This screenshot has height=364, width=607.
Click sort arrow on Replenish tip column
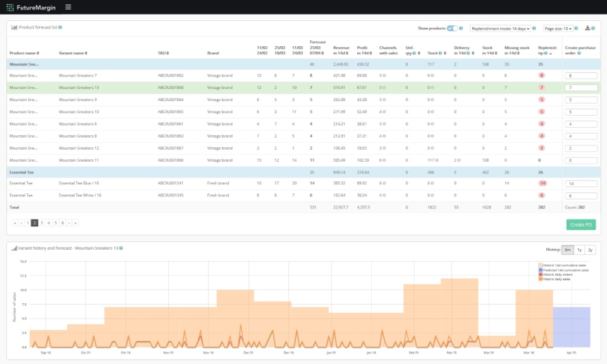551,53
